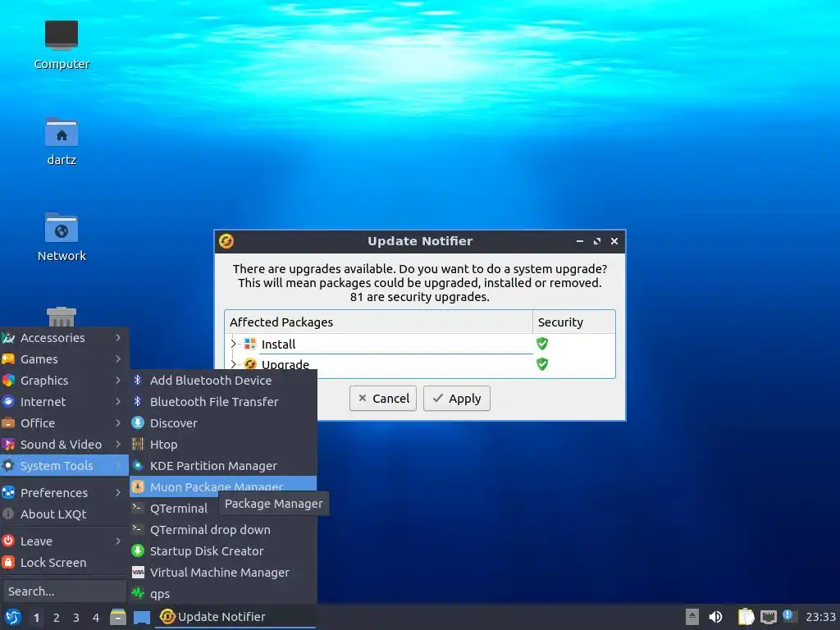Select the Install row label
The height and width of the screenshot is (630, 840).
279,345
